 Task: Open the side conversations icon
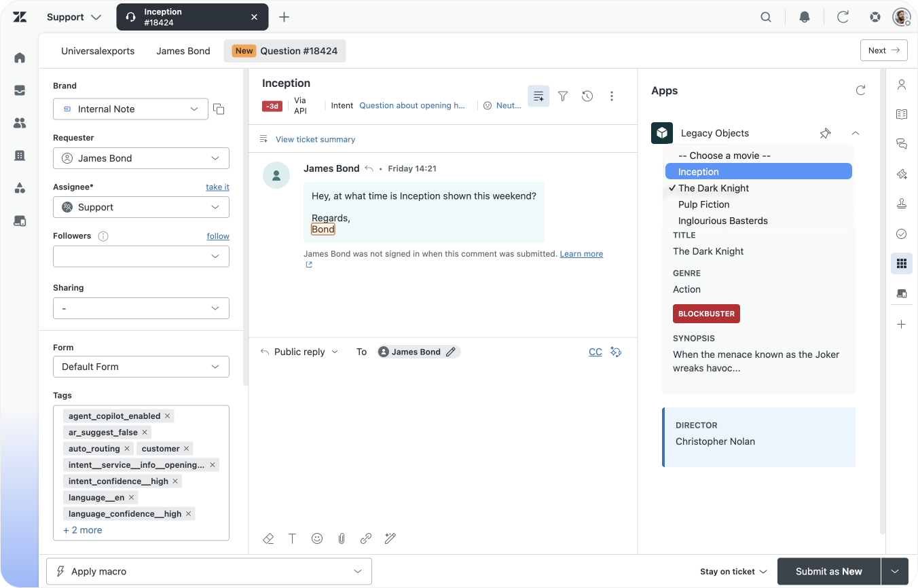[x=902, y=144]
